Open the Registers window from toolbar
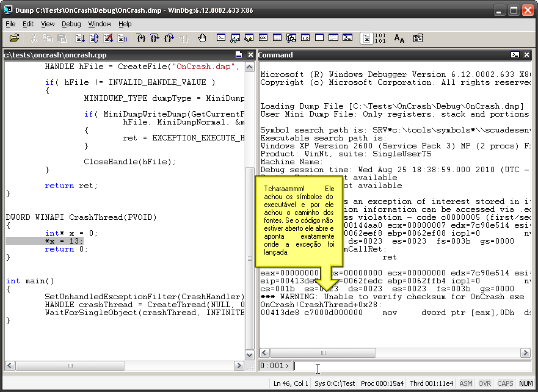The height and width of the screenshot is (392, 538). coord(263,38)
